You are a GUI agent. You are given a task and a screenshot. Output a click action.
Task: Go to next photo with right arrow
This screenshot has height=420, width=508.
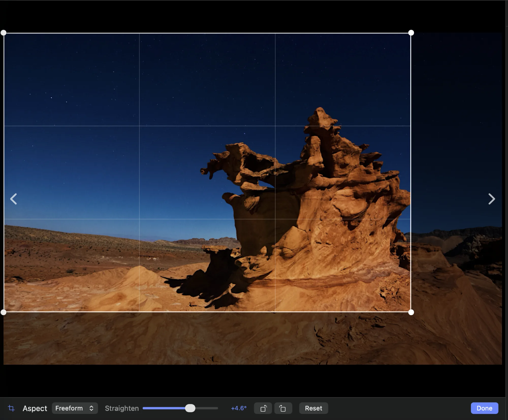(x=492, y=199)
